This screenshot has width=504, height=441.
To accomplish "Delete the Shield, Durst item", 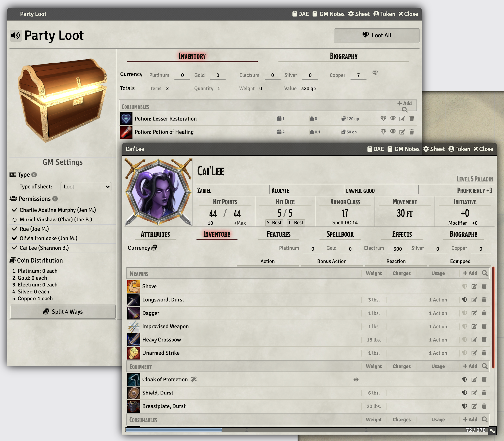I will click(484, 393).
